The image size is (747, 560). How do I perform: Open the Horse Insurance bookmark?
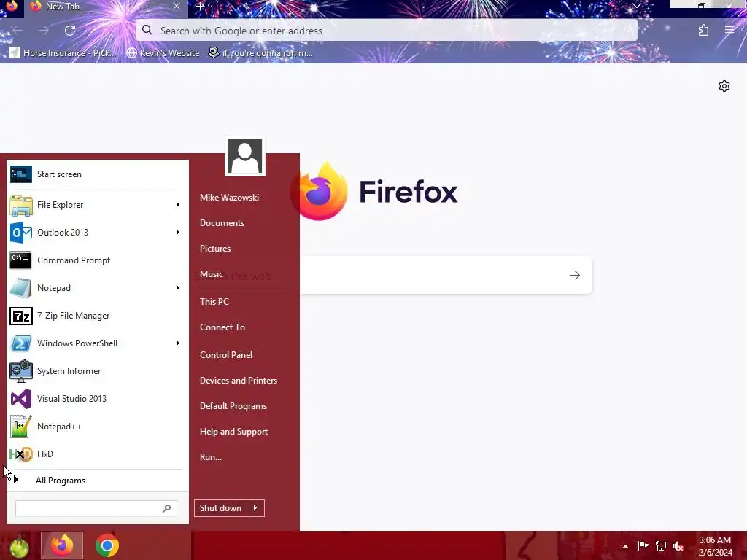pos(63,52)
